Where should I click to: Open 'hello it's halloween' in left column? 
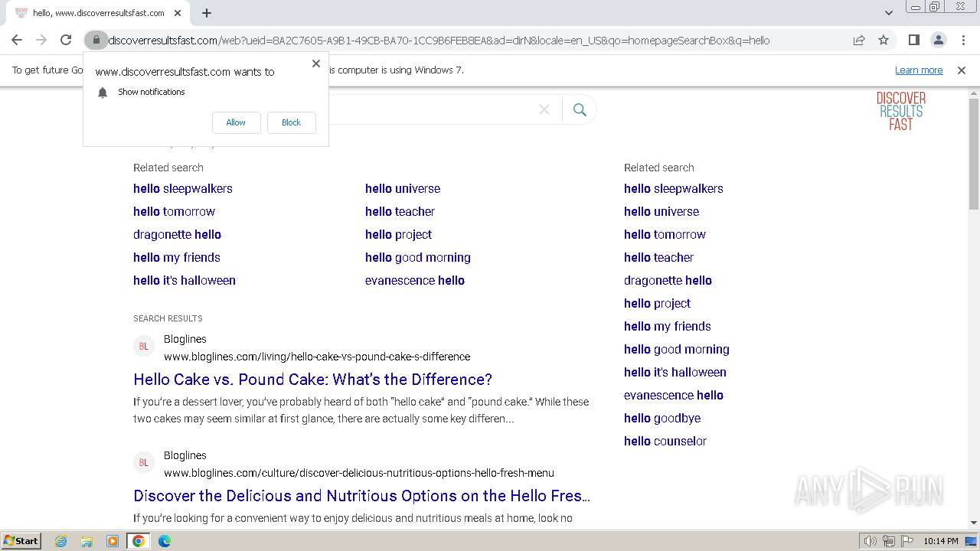click(185, 280)
